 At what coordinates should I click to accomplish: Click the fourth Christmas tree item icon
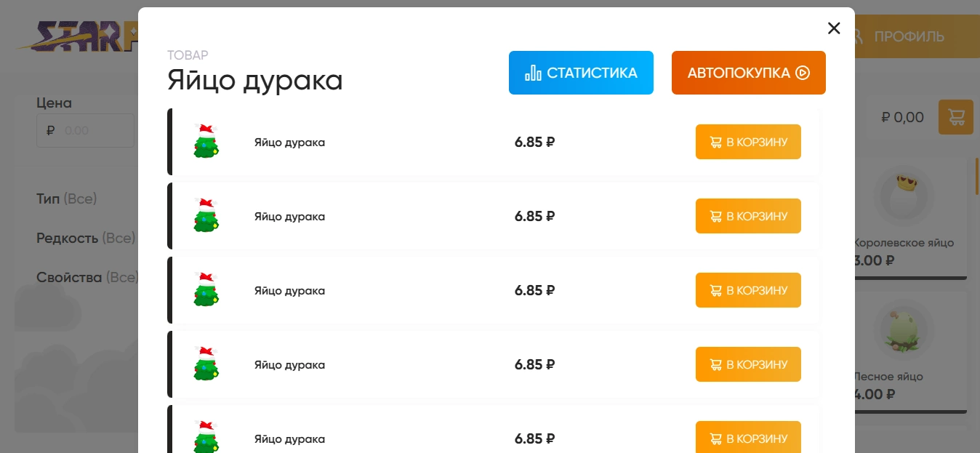click(x=206, y=364)
